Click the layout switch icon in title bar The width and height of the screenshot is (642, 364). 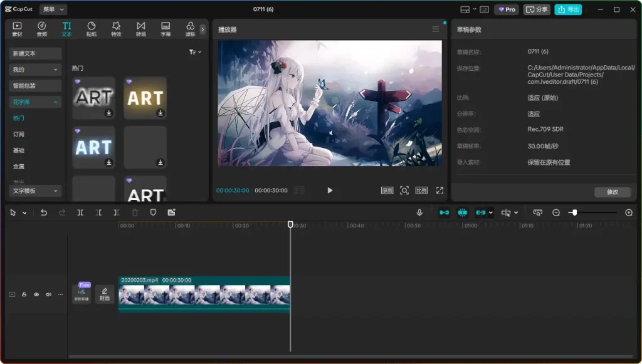(465, 9)
